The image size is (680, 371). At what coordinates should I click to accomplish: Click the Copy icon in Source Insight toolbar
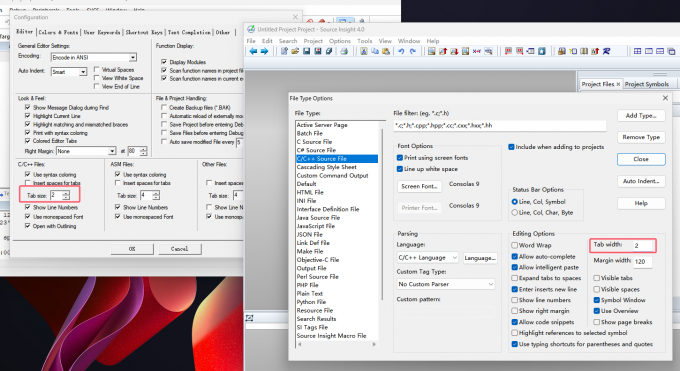pyautogui.click(x=375, y=51)
